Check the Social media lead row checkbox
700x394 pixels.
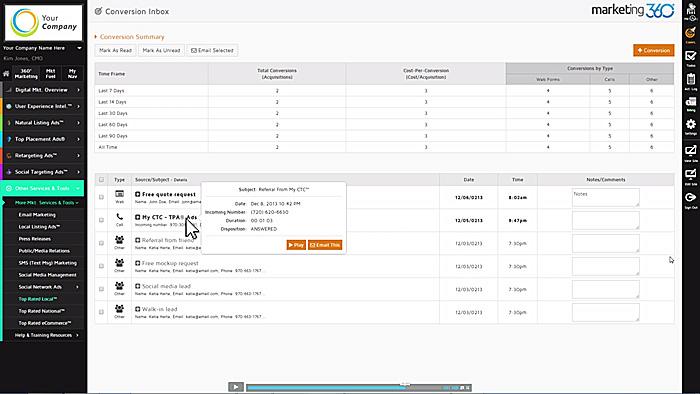pyautogui.click(x=101, y=289)
